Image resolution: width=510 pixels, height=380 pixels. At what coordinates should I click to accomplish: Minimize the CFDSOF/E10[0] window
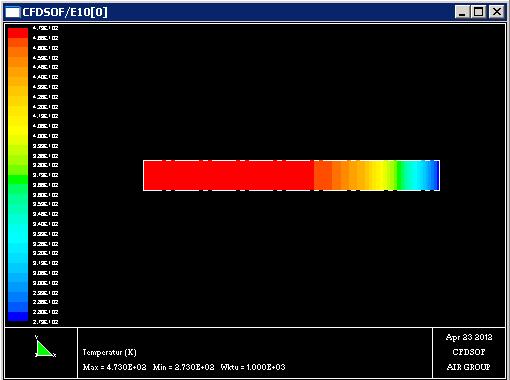click(x=462, y=12)
